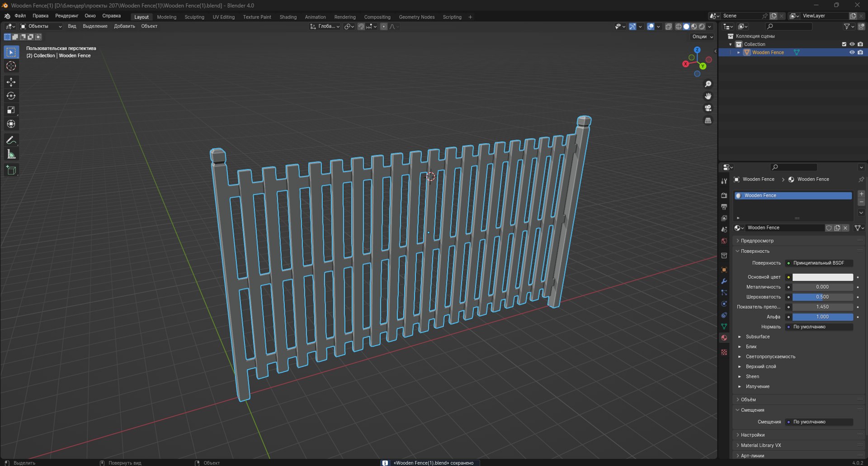Image resolution: width=868 pixels, height=466 pixels.
Task: Activate the Scale tool
Action: 11,110
